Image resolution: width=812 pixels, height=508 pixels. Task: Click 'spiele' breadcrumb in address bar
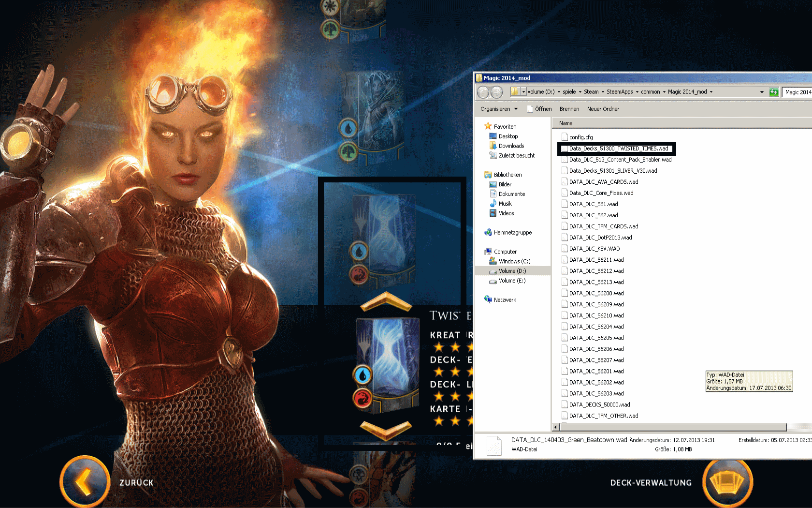click(x=569, y=92)
